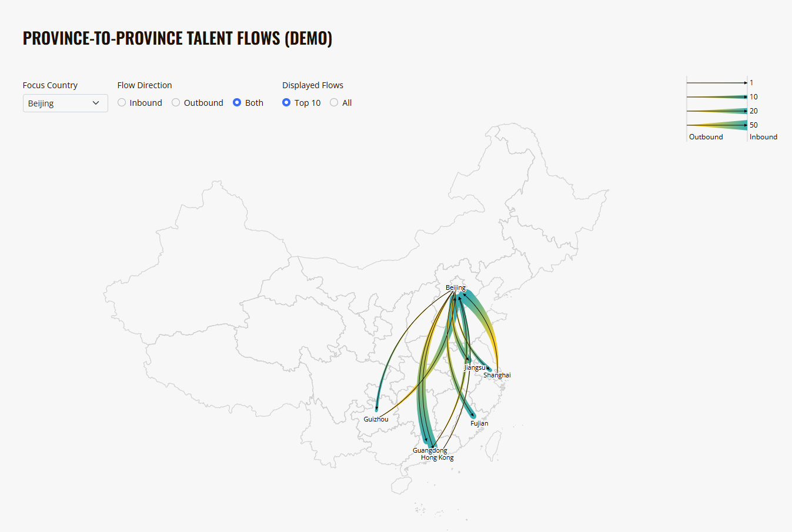Click the Shanghai province label
The height and width of the screenshot is (532, 792).
pyautogui.click(x=497, y=375)
